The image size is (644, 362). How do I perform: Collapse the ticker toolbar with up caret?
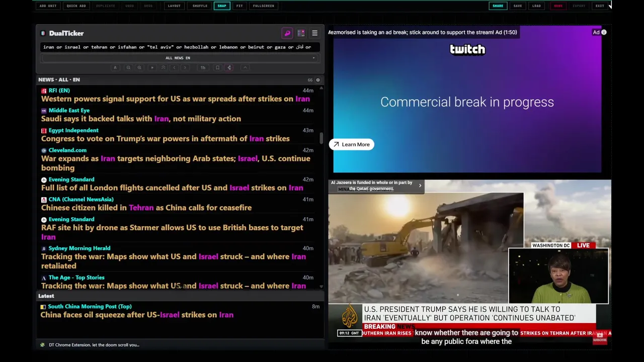[245, 67]
